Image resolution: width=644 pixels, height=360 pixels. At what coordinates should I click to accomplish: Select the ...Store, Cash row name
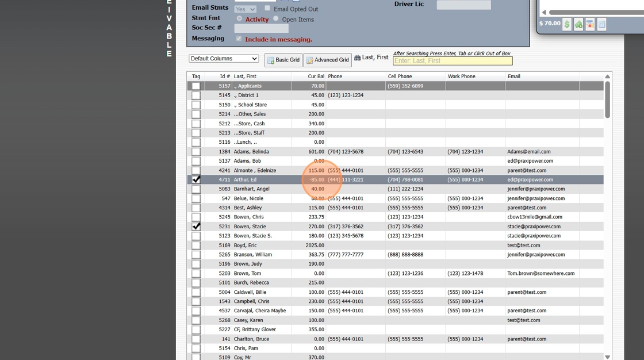249,124
